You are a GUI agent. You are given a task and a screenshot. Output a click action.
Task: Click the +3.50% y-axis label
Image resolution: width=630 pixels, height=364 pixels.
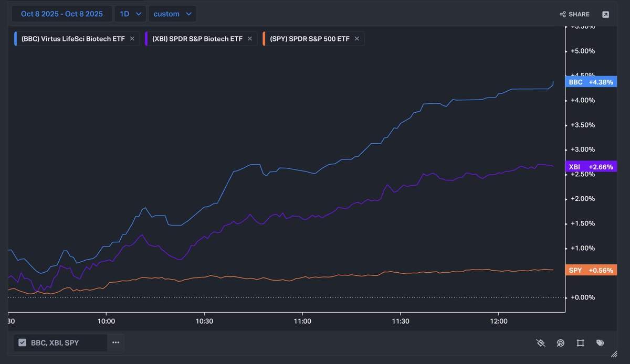point(583,125)
